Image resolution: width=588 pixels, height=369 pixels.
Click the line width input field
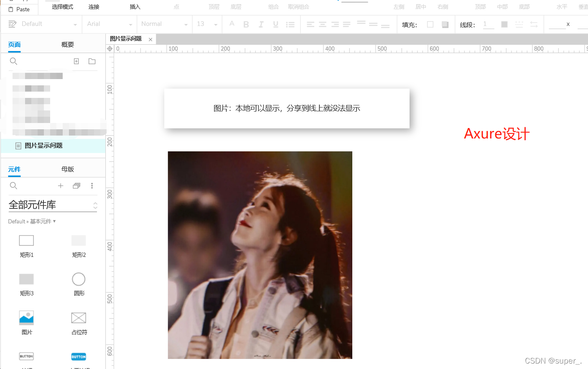pyautogui.click(x=488, y=24)
